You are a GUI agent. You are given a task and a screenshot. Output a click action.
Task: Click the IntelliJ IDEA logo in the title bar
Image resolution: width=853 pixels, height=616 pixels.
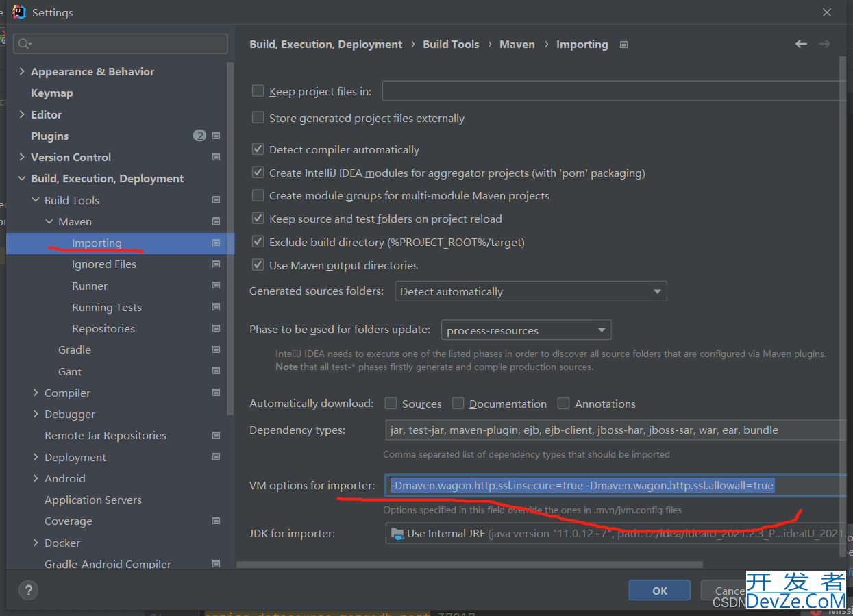click(x=19, y=12)
